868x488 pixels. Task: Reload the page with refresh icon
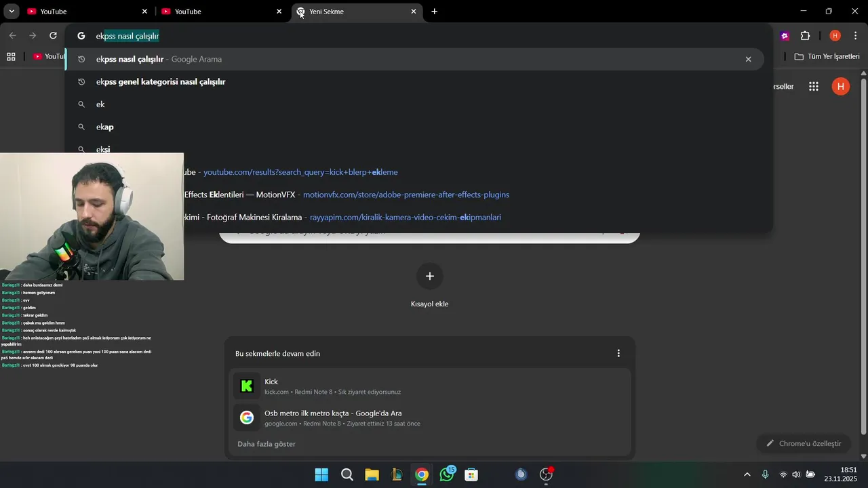(x=53, y=35)
